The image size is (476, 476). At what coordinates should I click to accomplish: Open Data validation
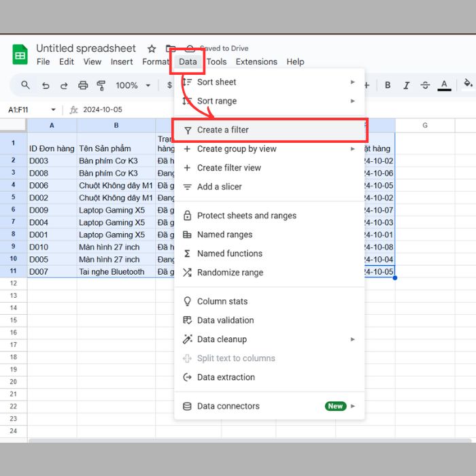coord(269,320)
